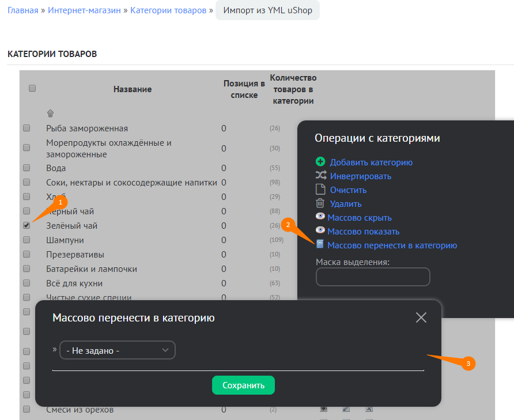Click the book icon beside Массово перенести в категорию
514x420 pixels.
pyautogui.click(x=320, y=245)
